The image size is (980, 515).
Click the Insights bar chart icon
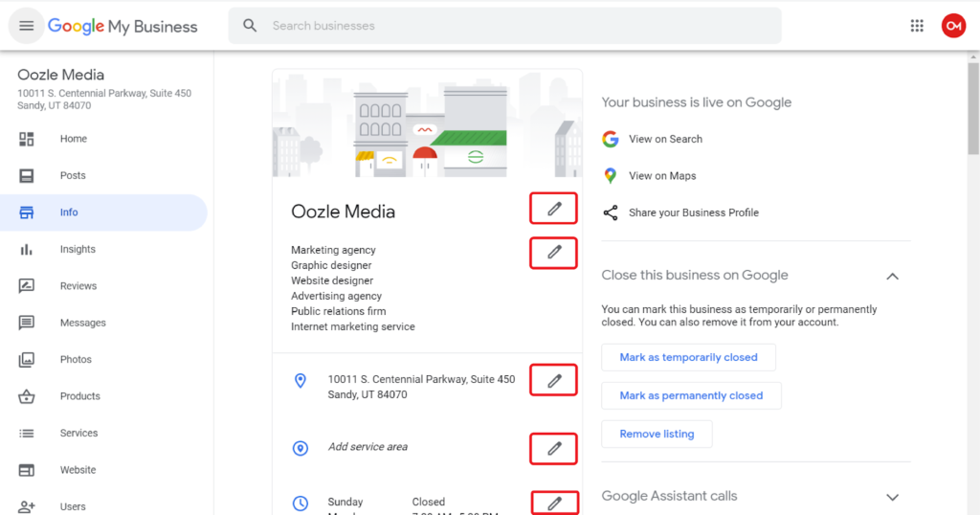tap(26, 250)
